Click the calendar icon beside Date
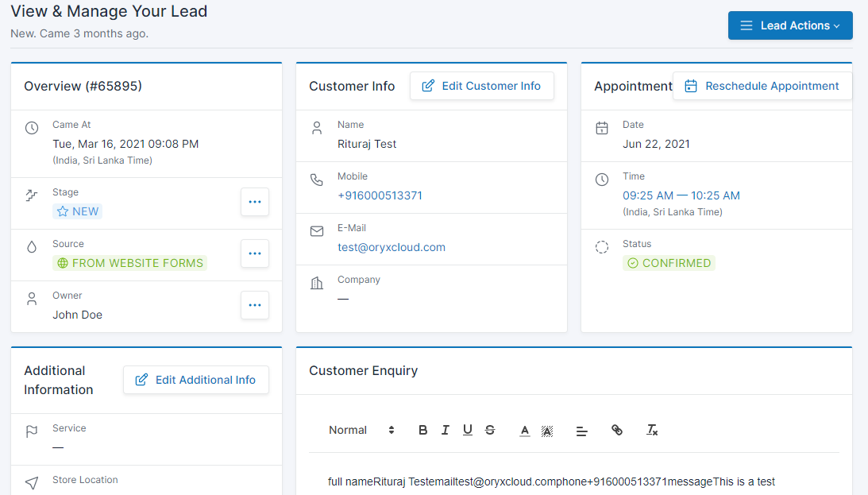Screen dimensions: 868x495 pyautogui.click(x=602, y=128)
